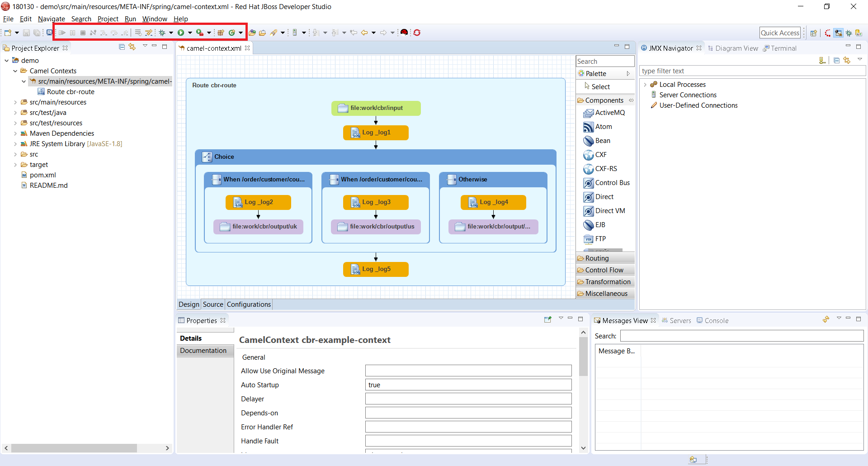
Task: Switch to the Source tab
Action: pos(213,304)
